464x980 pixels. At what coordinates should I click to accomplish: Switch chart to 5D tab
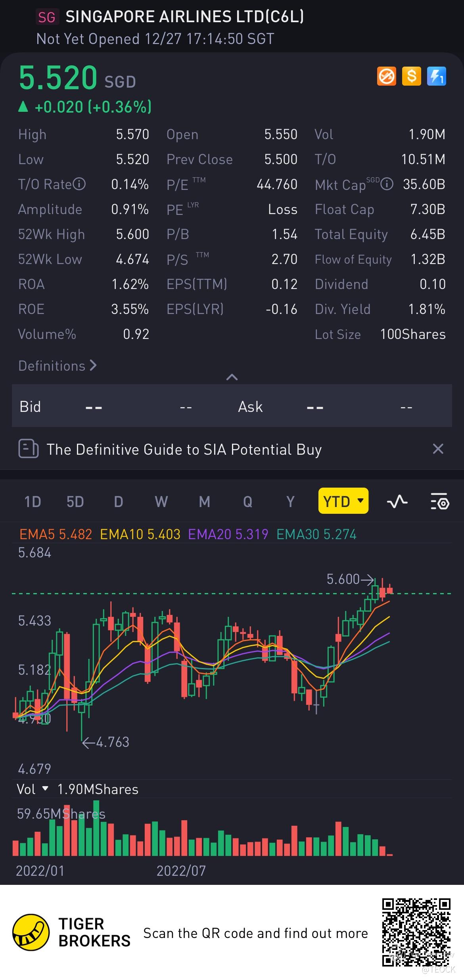(75, 501)
